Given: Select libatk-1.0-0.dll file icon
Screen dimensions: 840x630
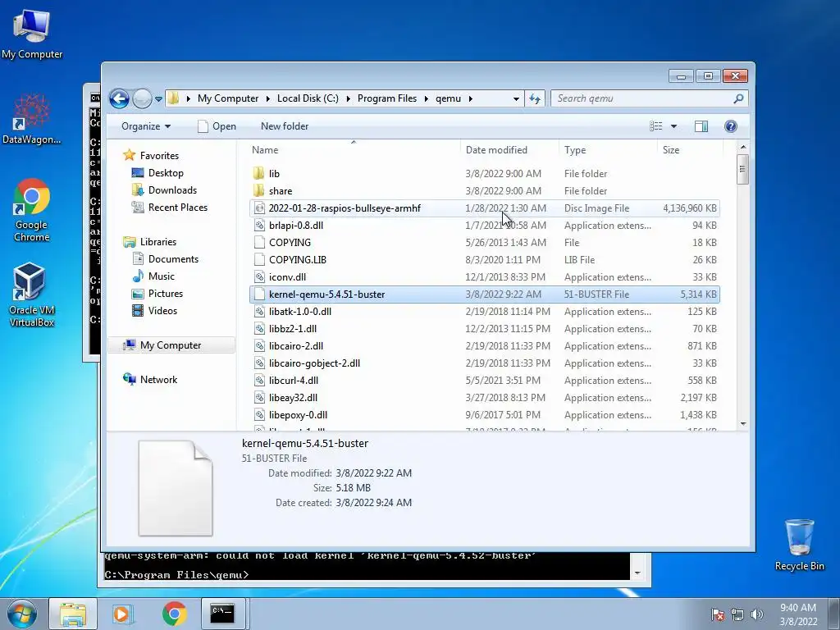Looking at the screenshot, I should (259, 311).
